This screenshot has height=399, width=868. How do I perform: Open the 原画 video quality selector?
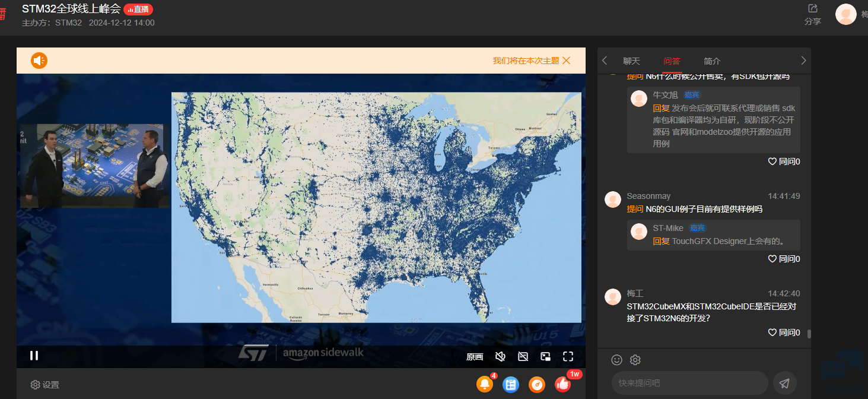pos(475,357)
